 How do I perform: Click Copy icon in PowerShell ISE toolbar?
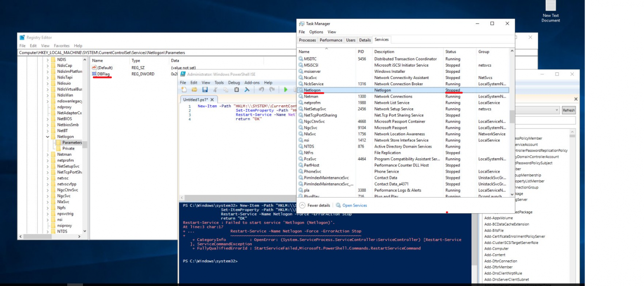pyautogui.click(x=226, y=89)
